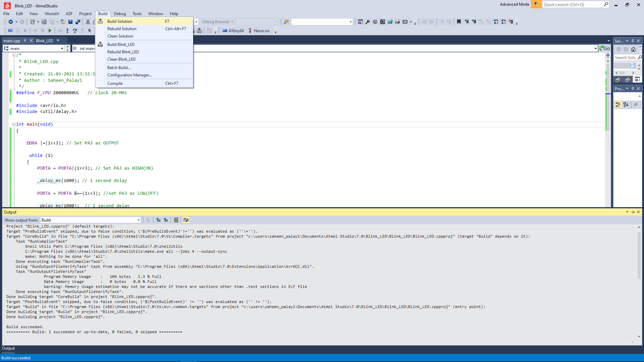Toggle a bookmark using the bookmark icon
Image resolution: width=644 pixels, height=362 pixels.
pyautogui.click(x=459, y=22)
